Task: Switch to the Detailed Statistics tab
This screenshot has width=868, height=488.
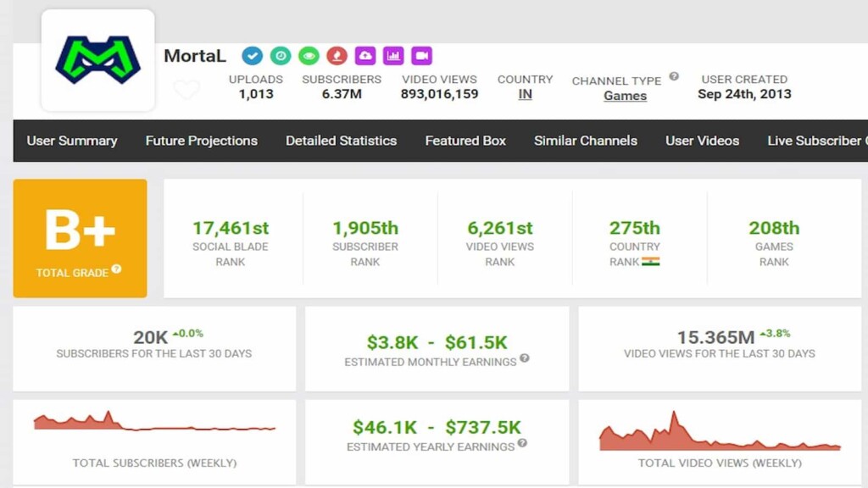Action: [x=341, y=141]
